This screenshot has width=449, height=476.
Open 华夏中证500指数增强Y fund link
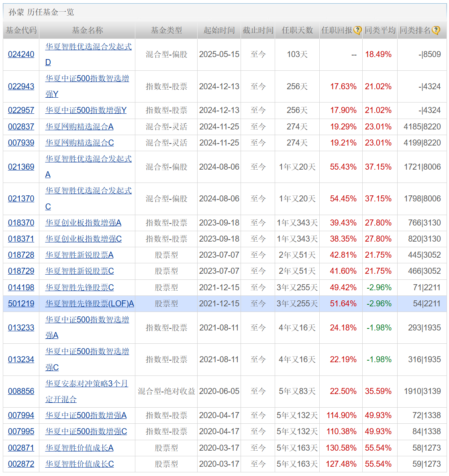coord(86,110)
